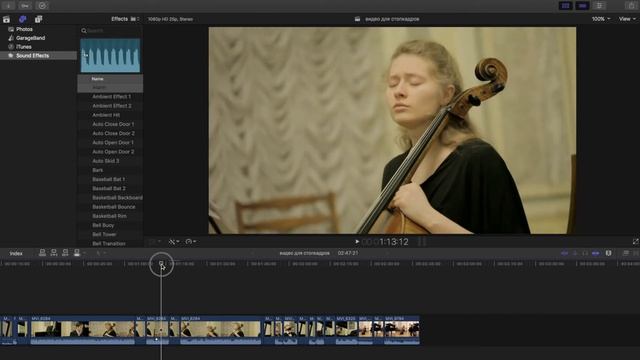Open the Effects category dropdown

coord(125,19)
